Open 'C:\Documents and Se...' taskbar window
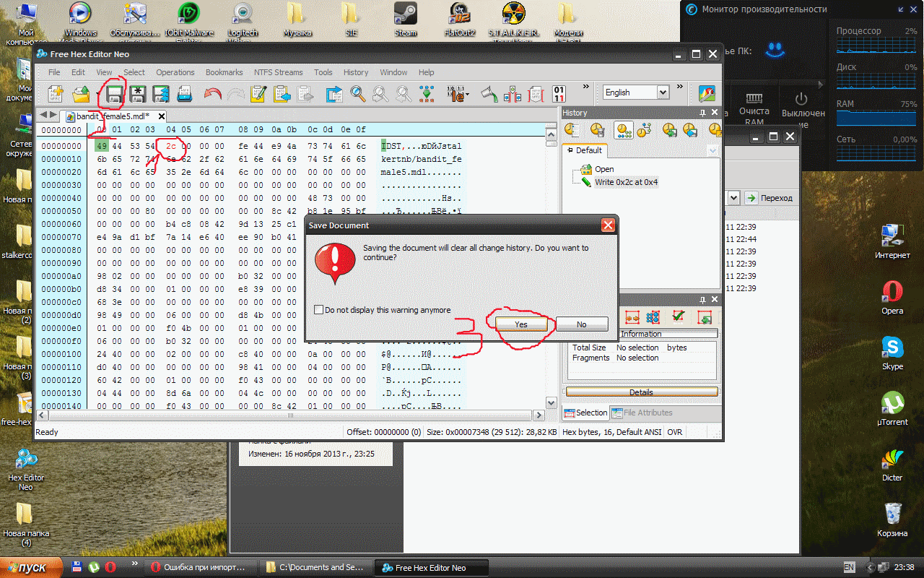The height and width of the screenshot is (578, 924). coord(316,567)
